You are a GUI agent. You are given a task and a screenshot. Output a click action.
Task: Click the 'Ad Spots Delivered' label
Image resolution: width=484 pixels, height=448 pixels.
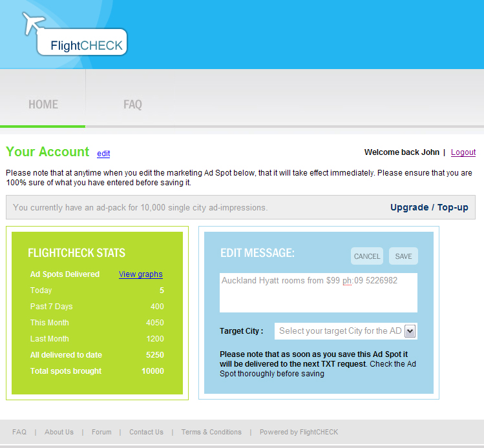coord(65,274)
